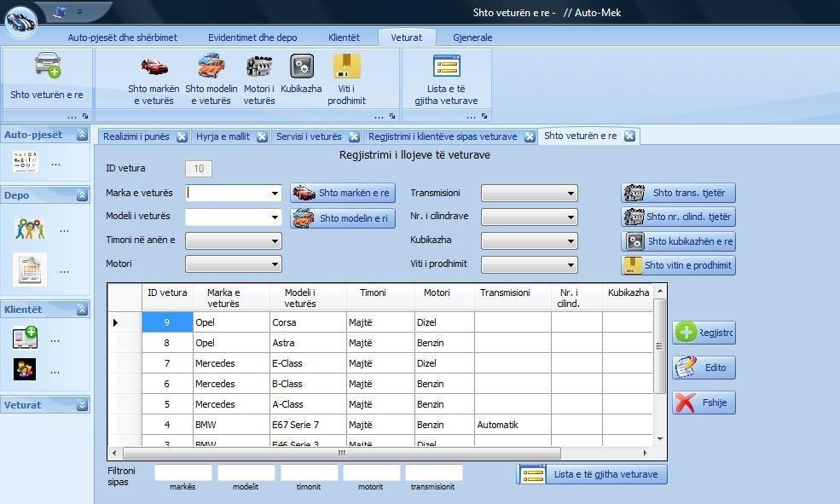Image resolution: width=840 pixels, height=504 pixels.
Task: Select the E67 Serie 7 table cell
Action: pyautogui.click(x=308, y=425)
